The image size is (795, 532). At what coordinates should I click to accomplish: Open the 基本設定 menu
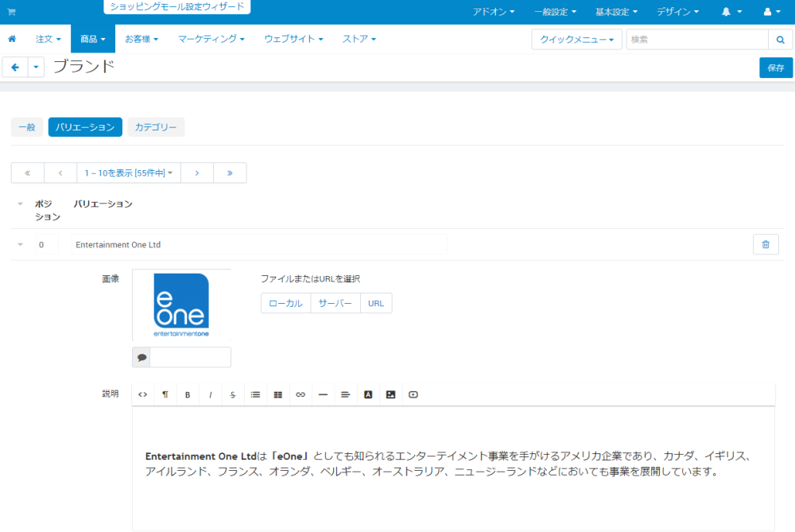(x=616, y=12)
